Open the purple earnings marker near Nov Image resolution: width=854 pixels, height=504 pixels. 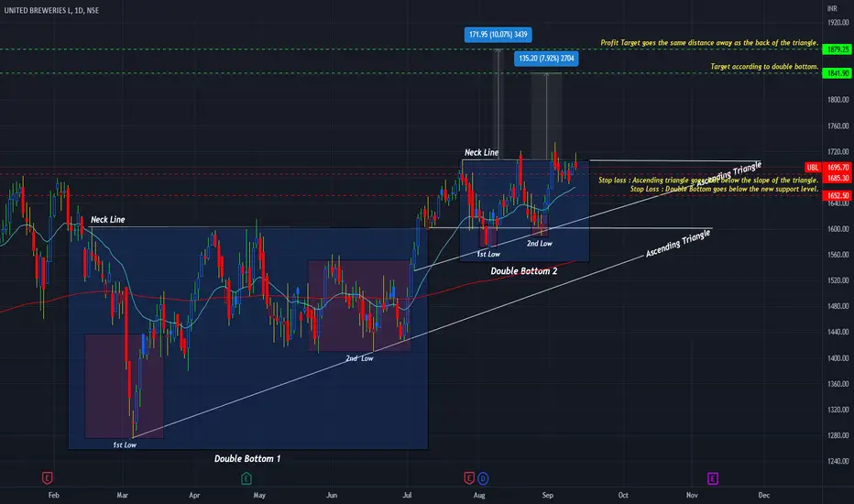(x=712, y=478)
